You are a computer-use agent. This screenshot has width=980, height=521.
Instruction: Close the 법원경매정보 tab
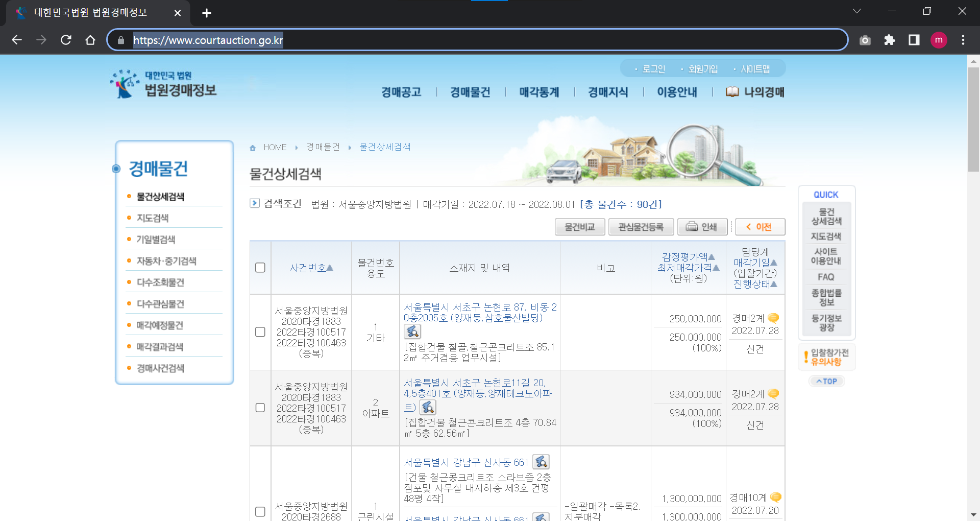(x=178, y=13)
